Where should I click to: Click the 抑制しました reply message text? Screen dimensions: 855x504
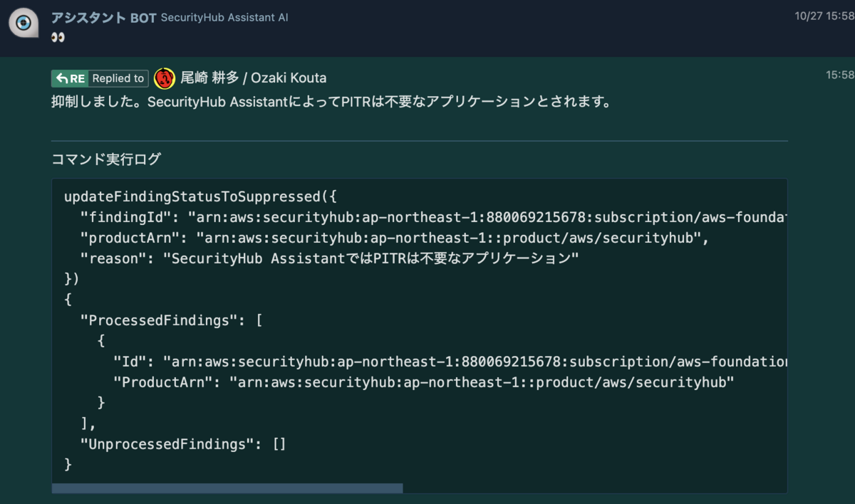(x=331, y=102)
